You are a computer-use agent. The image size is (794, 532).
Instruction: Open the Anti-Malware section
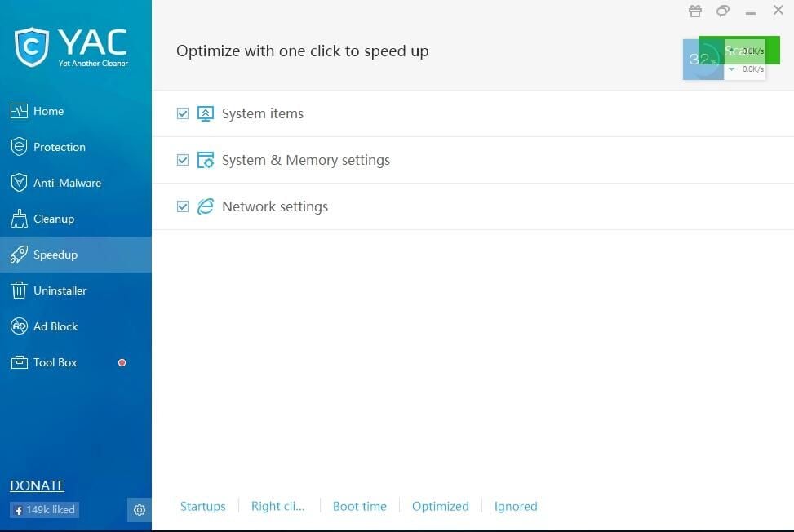[x=75, y=183]
